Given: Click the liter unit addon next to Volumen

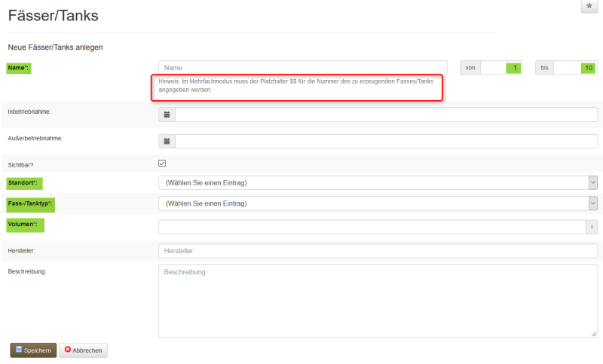Looking at the screenshot, I should coord(592,227).
